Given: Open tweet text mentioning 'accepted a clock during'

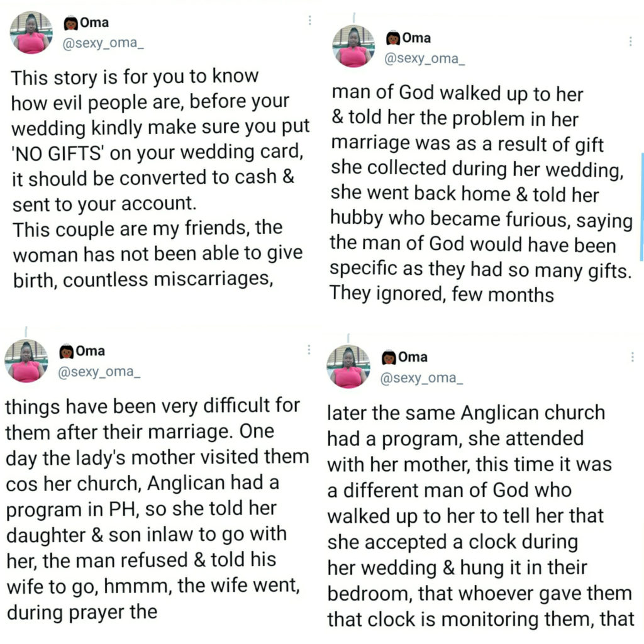Looking at the screenshot, I should [480, 516].
